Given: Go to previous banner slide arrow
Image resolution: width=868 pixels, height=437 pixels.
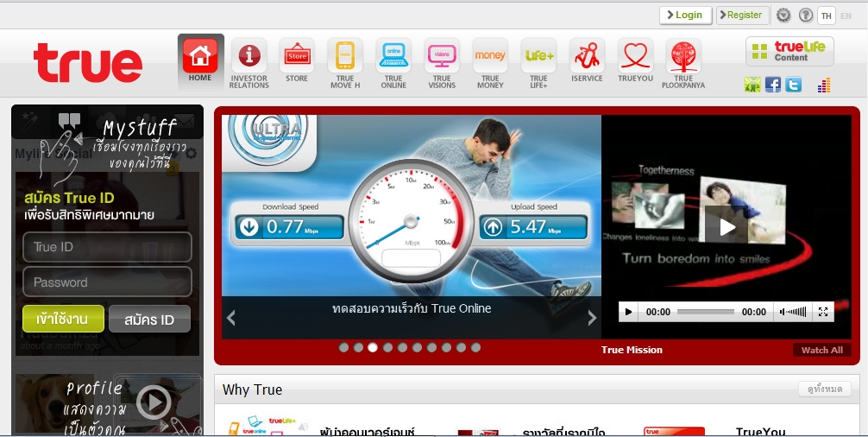Looking at the screenshot, I should tap(231, 317).
